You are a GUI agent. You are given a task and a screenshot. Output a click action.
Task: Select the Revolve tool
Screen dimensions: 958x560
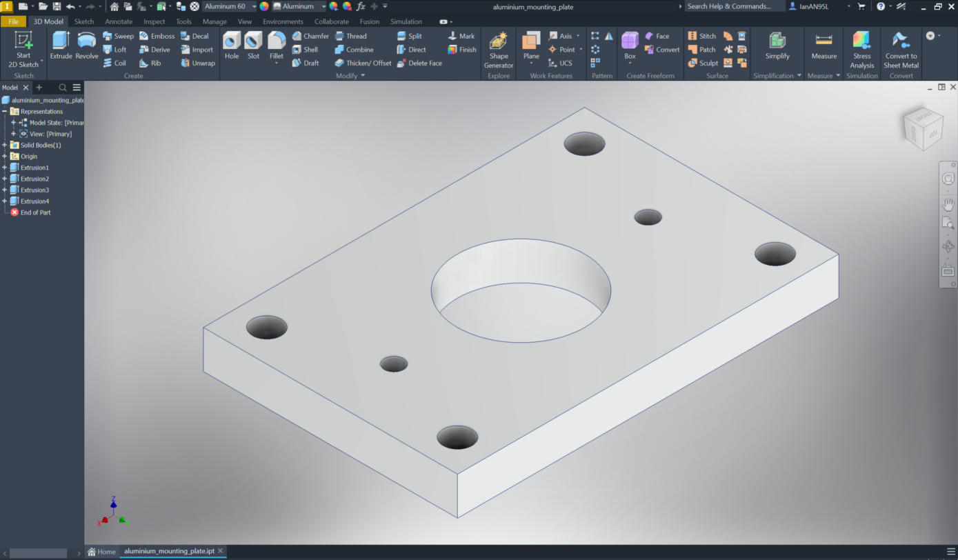(87, 46)
